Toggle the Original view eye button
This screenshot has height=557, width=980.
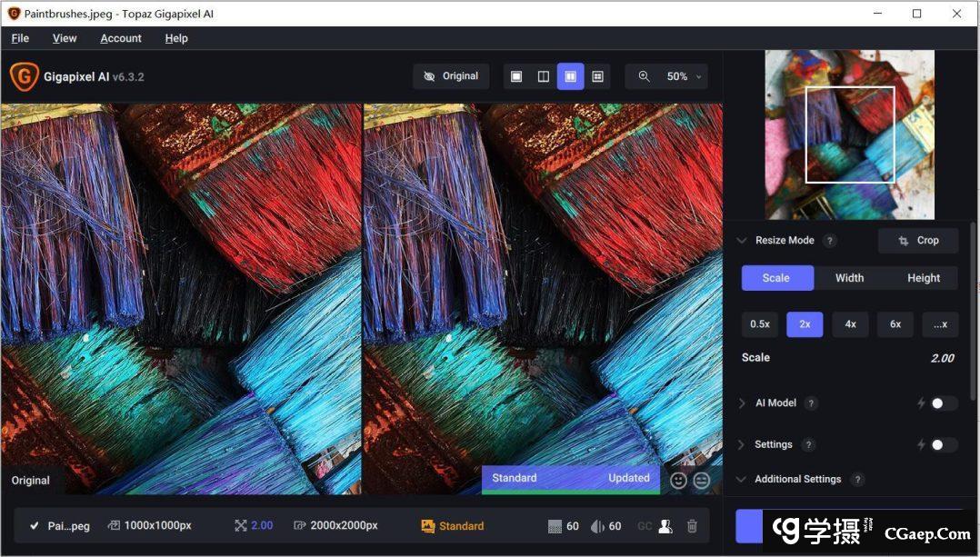(451, 76)
